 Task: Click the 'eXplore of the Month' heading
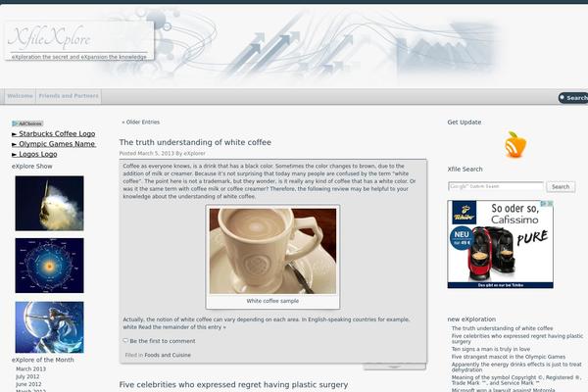[x=43, y=360]
